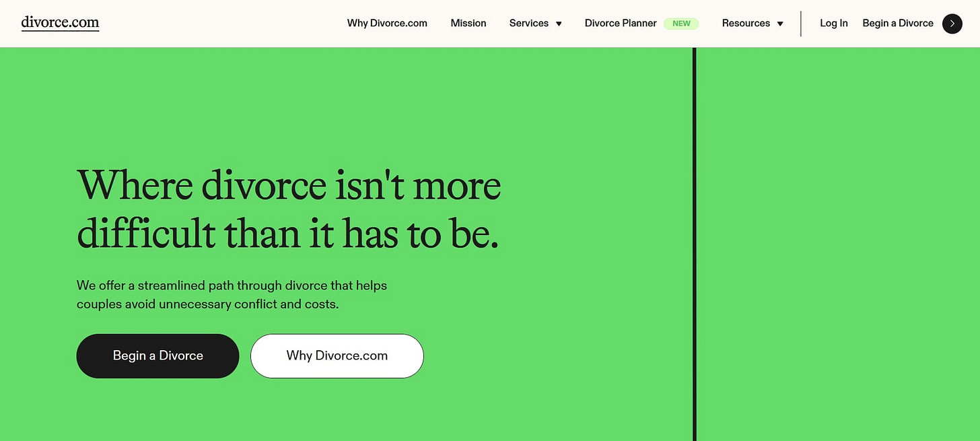Screen dimensions: 980x441
Task: Expand the Resources dropdown arrow
Action: click(780, 24)
